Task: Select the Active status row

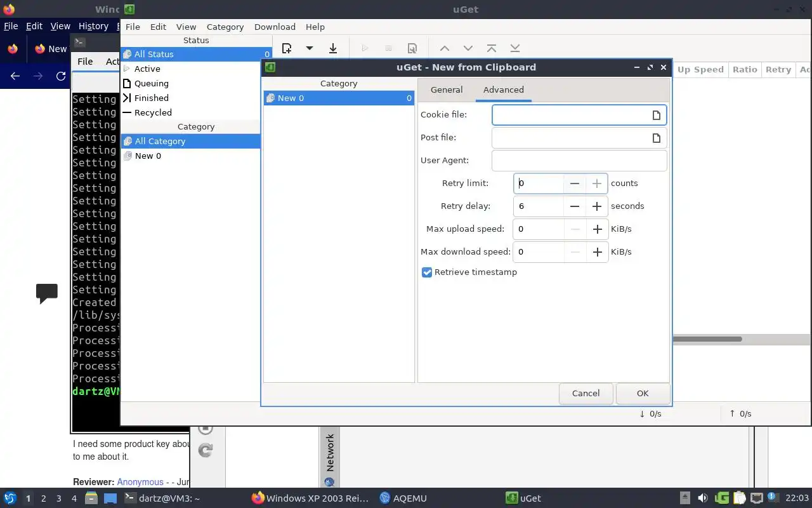Action: (x=196, y=69)
